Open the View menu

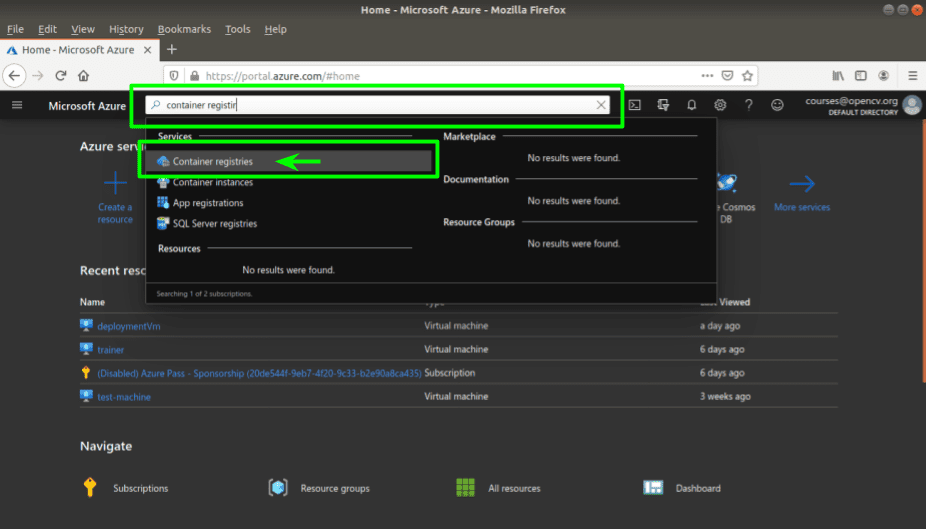(x=83, y=29)
